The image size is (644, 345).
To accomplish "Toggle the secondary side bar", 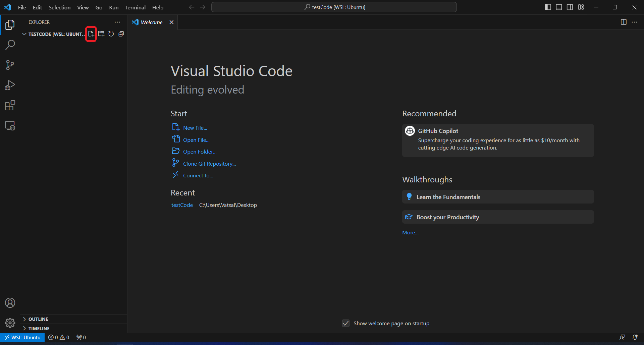I will pos(570,7).
